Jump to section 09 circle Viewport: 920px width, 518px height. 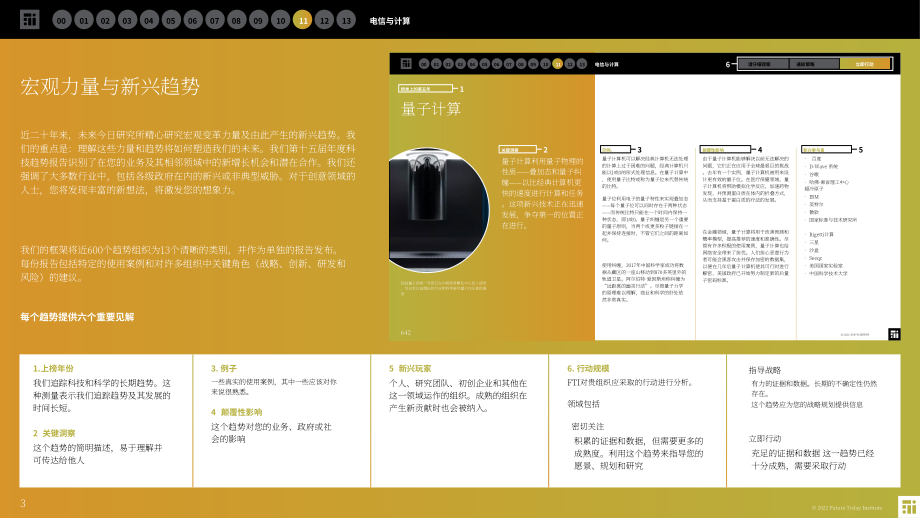[x=258, y=21]
